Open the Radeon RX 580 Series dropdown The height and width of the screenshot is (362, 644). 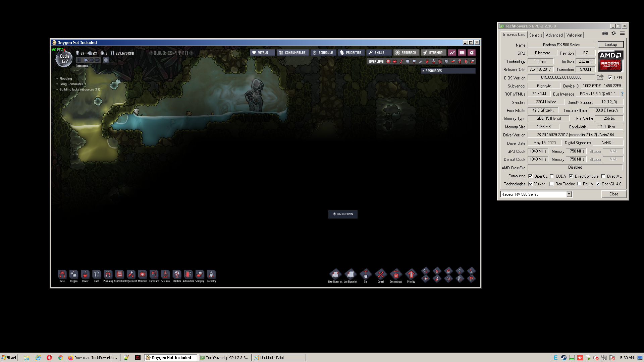coord(569,194)
